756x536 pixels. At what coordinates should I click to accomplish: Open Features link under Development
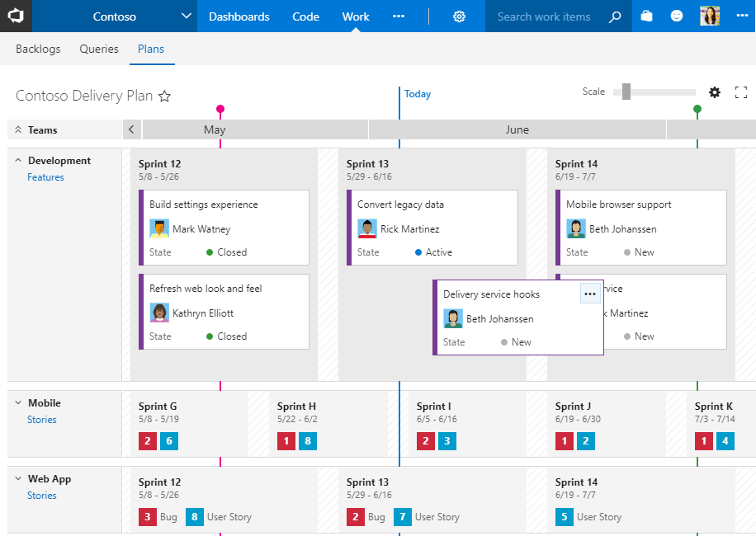tap(45, 177)
